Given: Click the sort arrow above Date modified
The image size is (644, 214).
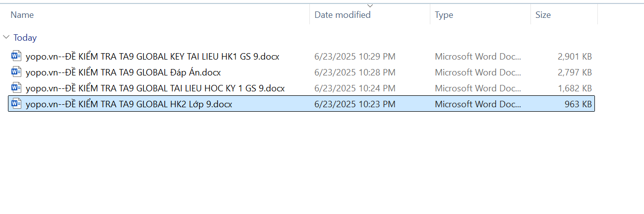Looking at the screenshot, I should click(370, 6).
